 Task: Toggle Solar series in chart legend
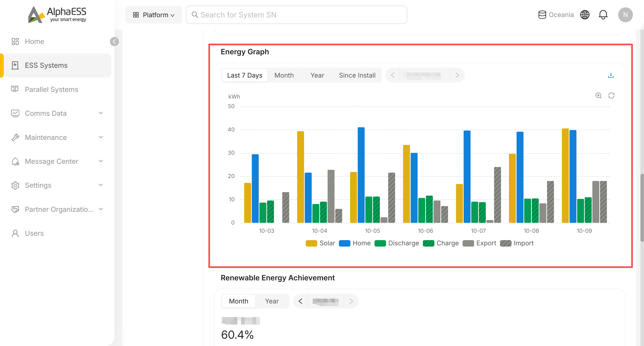tap(320, 243)
